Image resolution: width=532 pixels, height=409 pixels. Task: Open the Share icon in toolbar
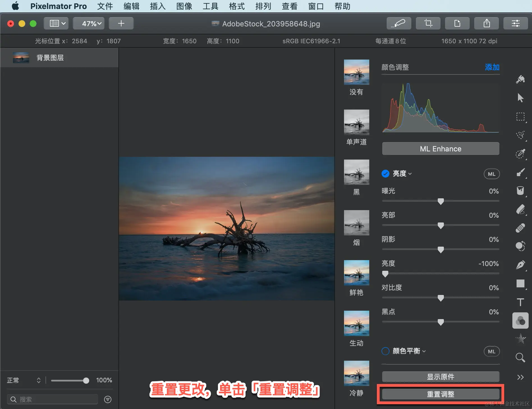point(487,23)
